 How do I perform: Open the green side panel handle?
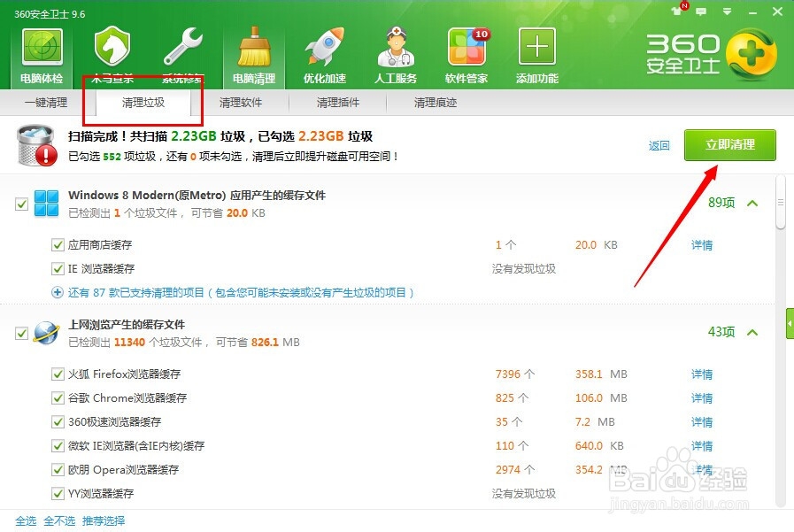(x=790, y=323)
